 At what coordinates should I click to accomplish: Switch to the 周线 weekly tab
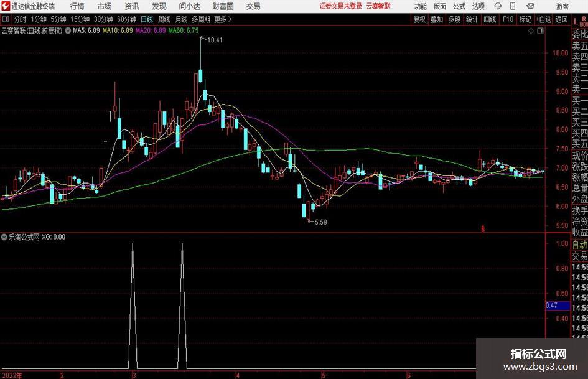164,19
